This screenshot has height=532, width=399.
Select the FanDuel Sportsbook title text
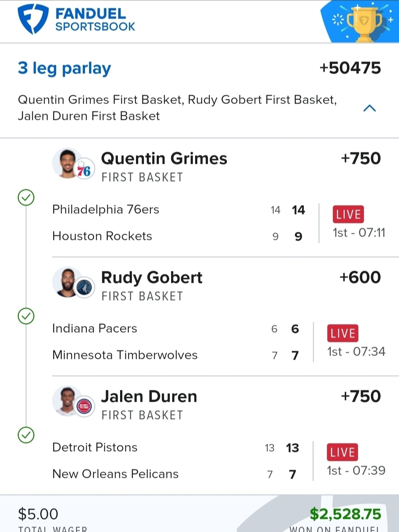tap(95, 20)
